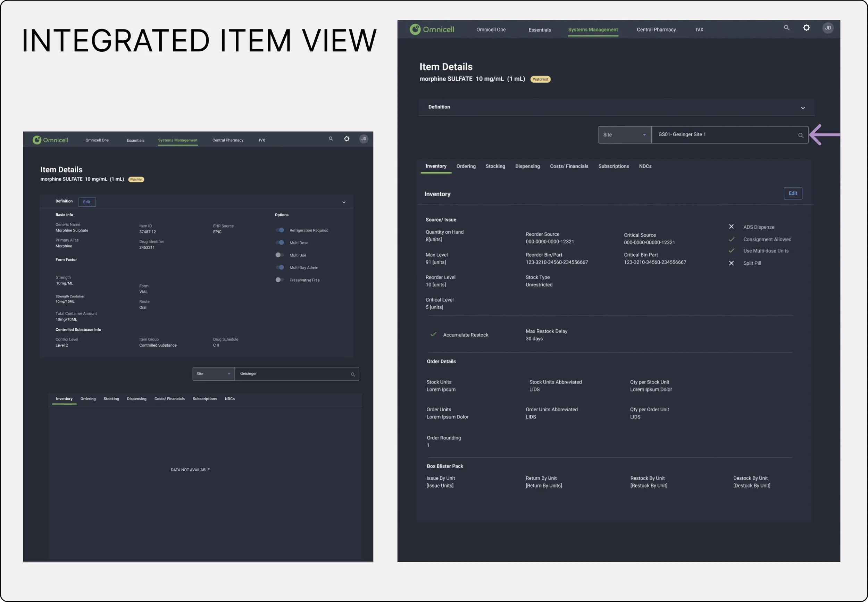Click the Edit button in the Inventory section
This screenshot has height=602, width=868.
793,193
